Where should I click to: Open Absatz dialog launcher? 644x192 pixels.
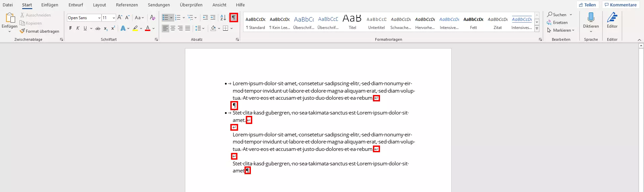pyautogui.click(x=237, y=40)
